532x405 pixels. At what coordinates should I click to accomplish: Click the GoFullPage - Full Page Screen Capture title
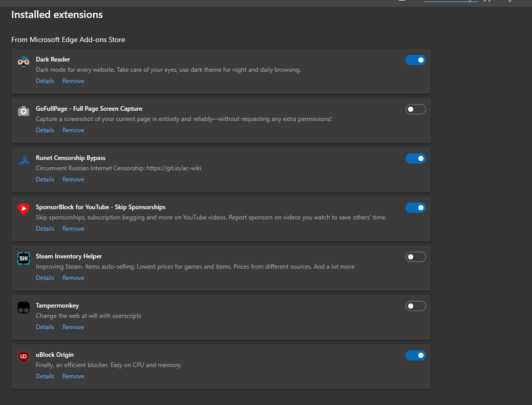click(89, 109)
